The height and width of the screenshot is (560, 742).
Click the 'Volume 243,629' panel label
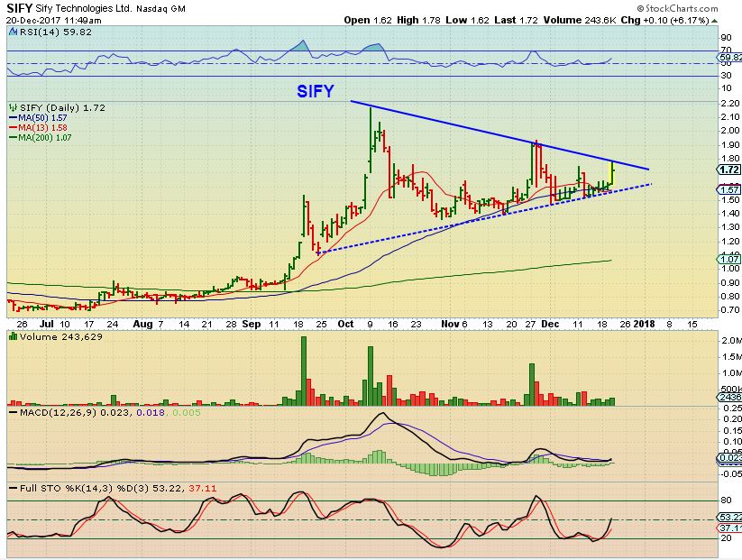60,336
